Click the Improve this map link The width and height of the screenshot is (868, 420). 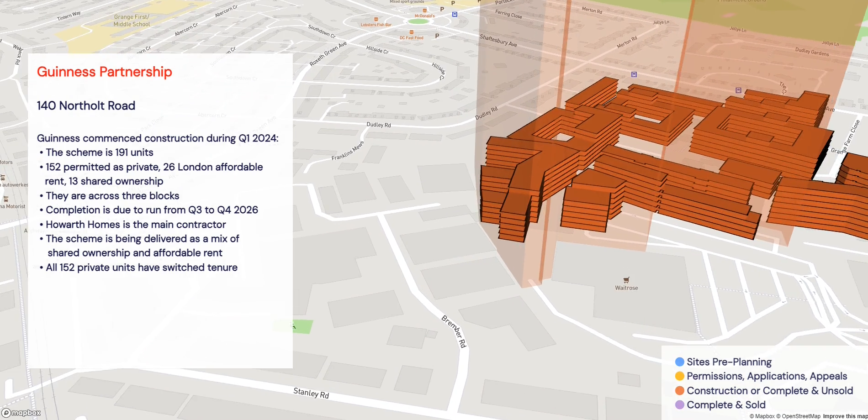(845, 416)
